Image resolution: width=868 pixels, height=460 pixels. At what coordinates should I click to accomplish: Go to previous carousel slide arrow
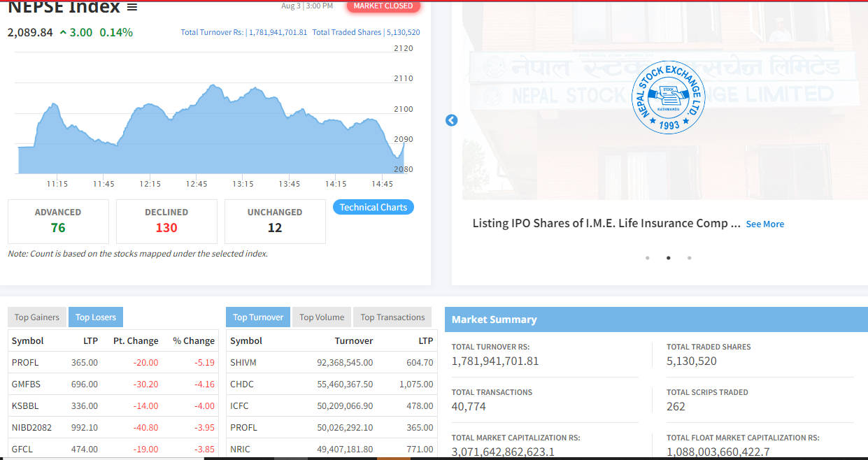[x=451, y=120]
